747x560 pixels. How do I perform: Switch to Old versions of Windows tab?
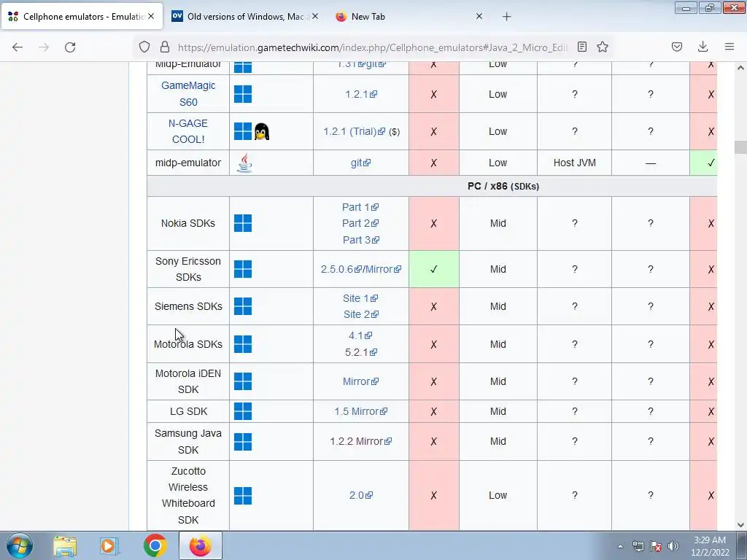[245, 16]
